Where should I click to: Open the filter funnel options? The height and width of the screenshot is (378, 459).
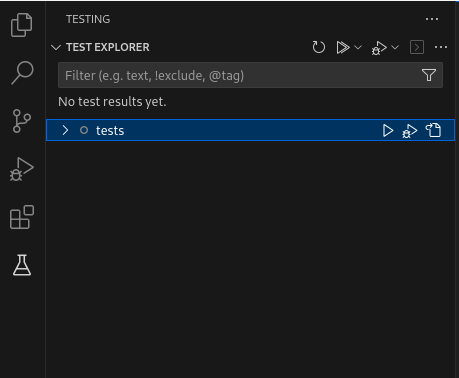tap(429, 75)
